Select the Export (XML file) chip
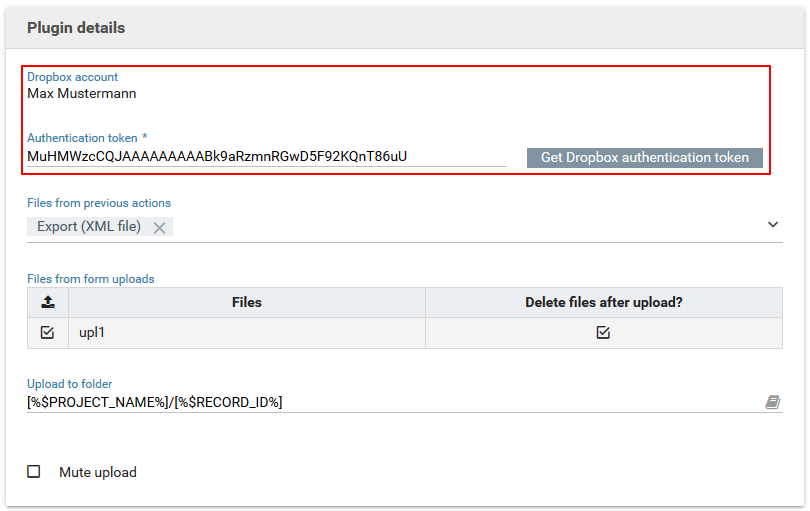Screen dimensions: 810x511 [x=89, y=227]
